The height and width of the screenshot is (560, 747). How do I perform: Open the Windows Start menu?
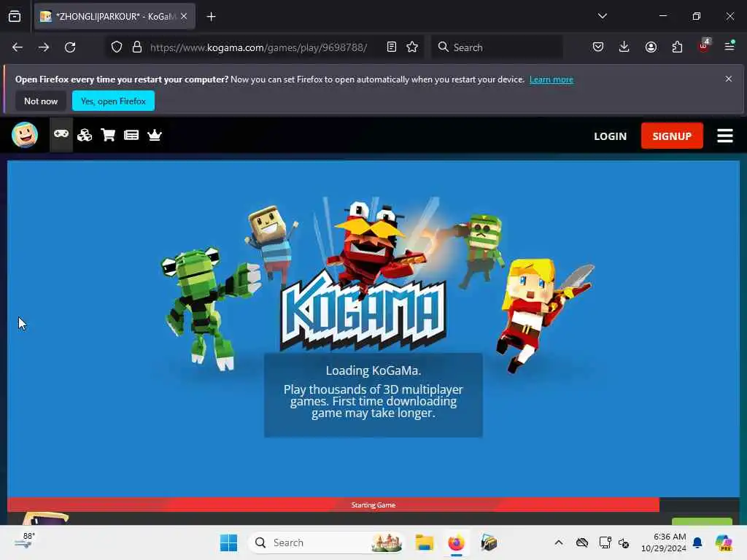click(x=228, y=542)
